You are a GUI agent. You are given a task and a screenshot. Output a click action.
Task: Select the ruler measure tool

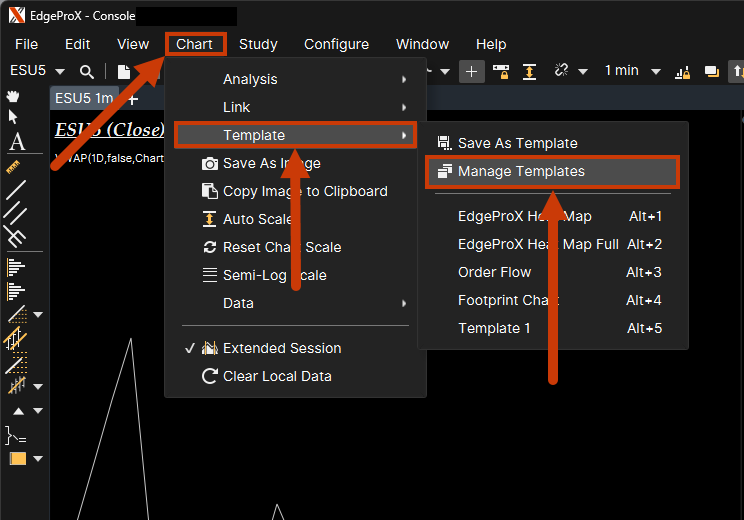(15, 166)
